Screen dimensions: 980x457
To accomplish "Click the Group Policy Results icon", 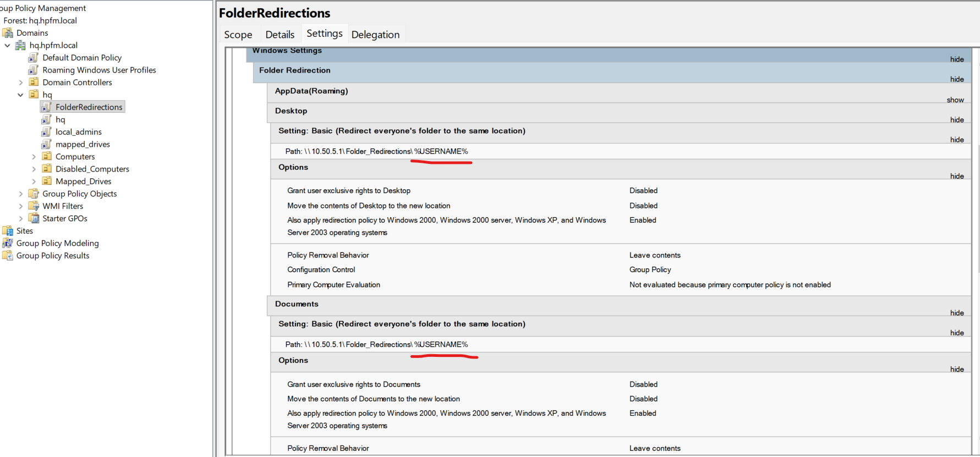I will (x=8, y=256).
